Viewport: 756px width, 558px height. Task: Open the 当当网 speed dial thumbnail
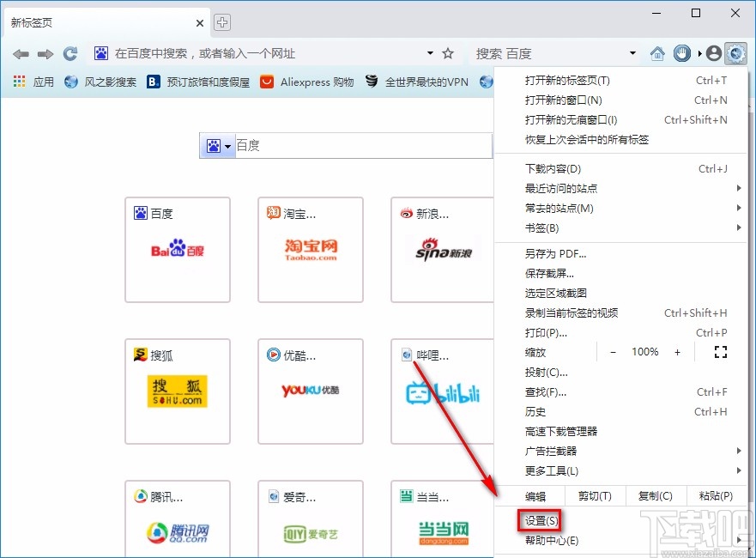pyautogui.click(x=443, y=519)
